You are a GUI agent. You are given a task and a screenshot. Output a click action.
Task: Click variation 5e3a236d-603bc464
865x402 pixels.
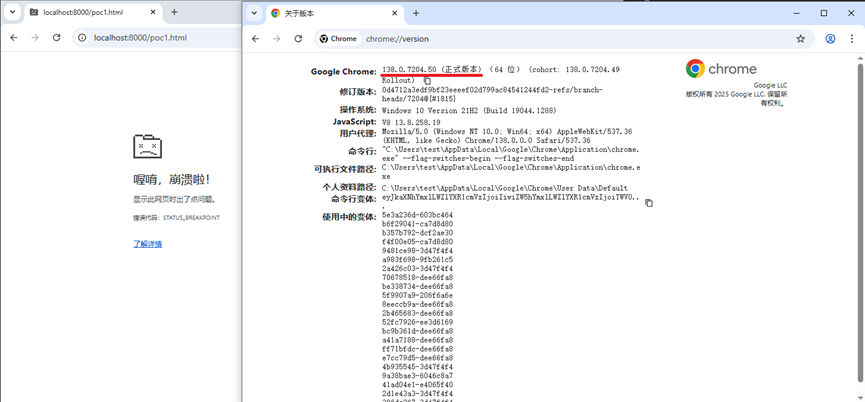click(x=417, y=215)
